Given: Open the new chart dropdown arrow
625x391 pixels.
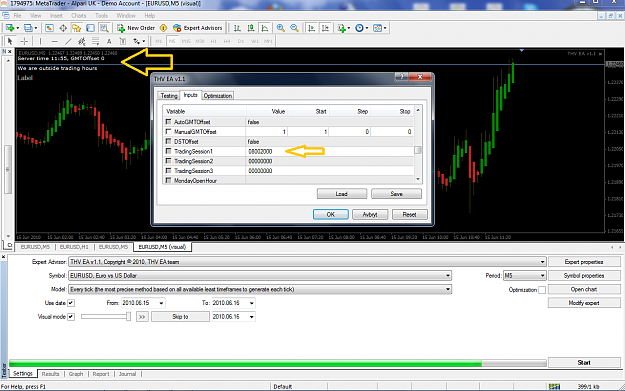Looking at the screenshot, I should point(18,28).
